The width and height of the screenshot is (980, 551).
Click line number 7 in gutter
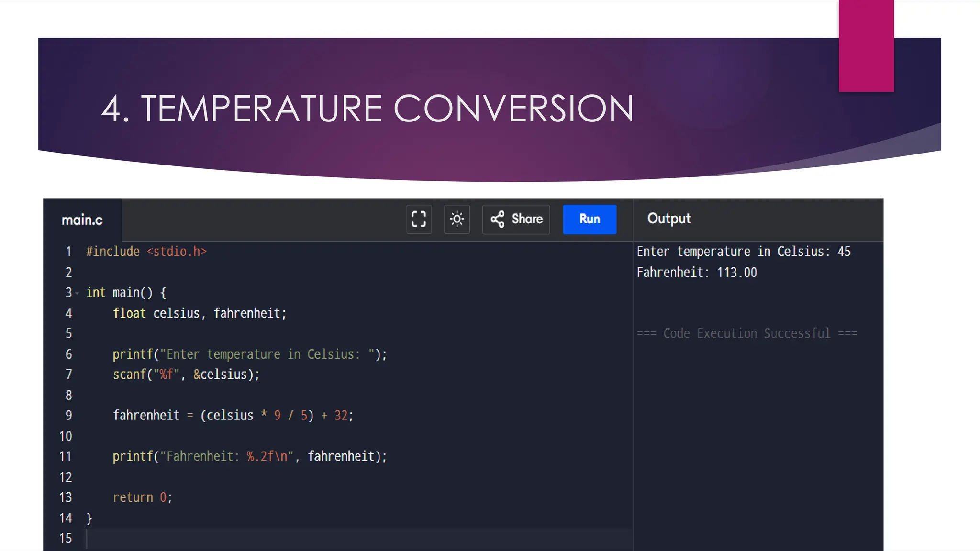pos(69,375)
